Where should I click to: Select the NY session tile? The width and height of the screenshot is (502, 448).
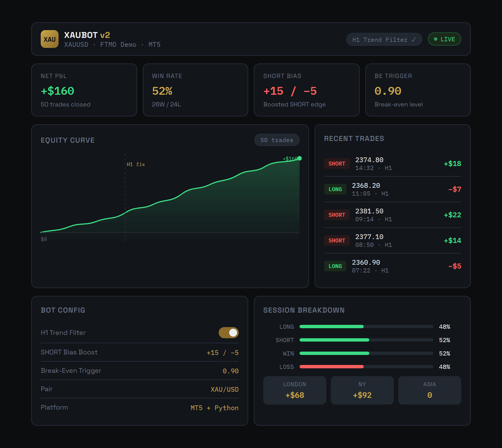tap(362, 390)
